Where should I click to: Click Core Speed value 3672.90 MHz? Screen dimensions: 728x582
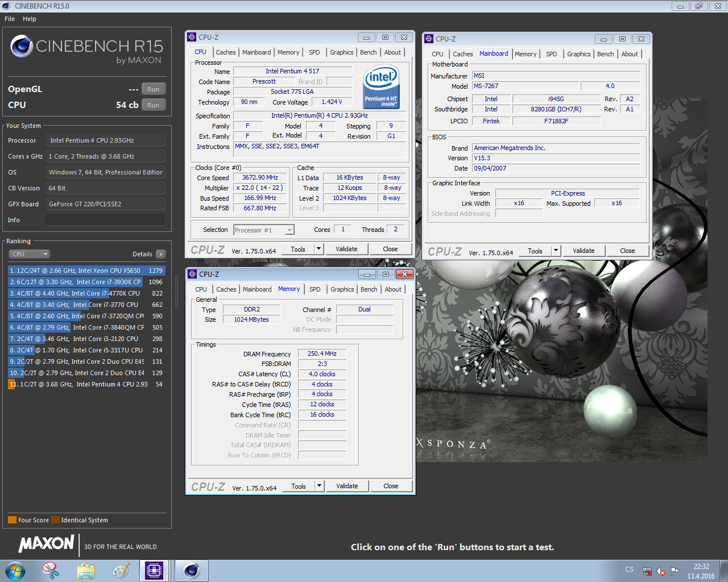click(260, 177)
